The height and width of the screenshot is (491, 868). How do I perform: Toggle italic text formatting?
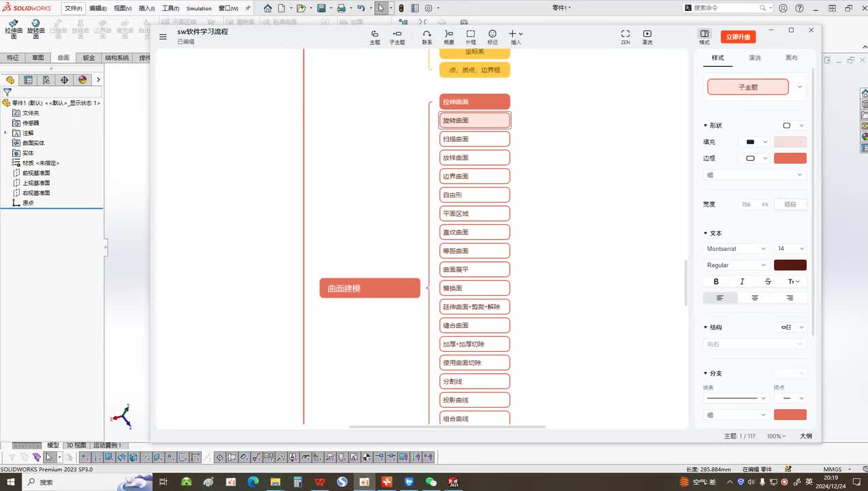point(742,281)
